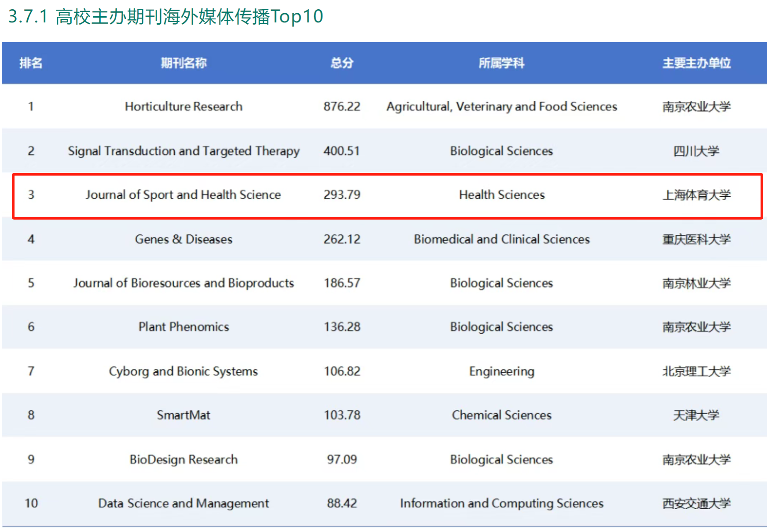Select the Genes & Diseases journal name
772x532 pixels.
pyautogui.click(x=184, y=239)
